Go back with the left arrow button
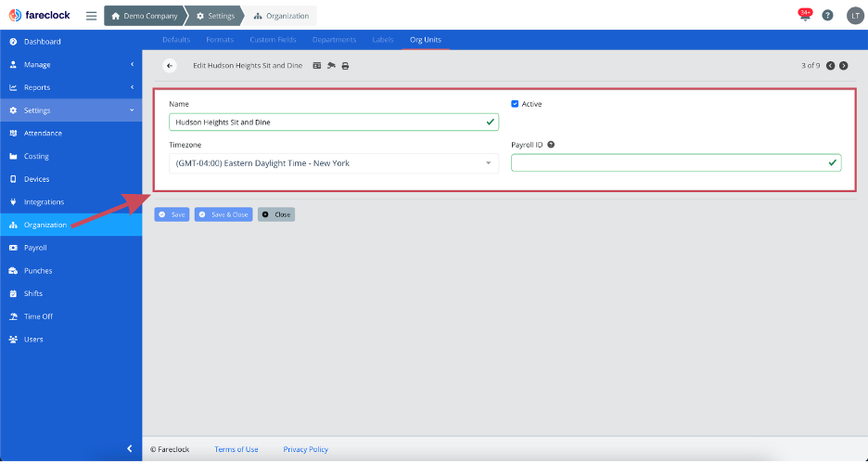This screenshot has width=868, height=464. (170, 65)
